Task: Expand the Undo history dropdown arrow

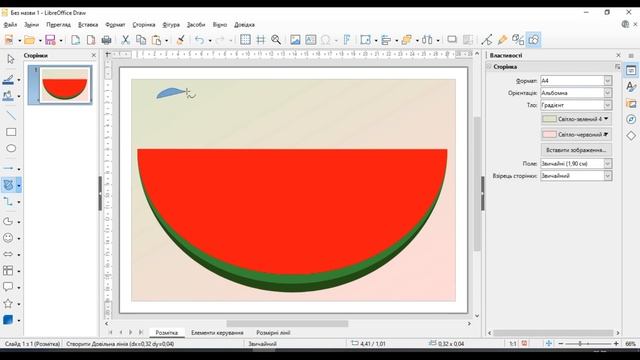Action: coord(210,40)
